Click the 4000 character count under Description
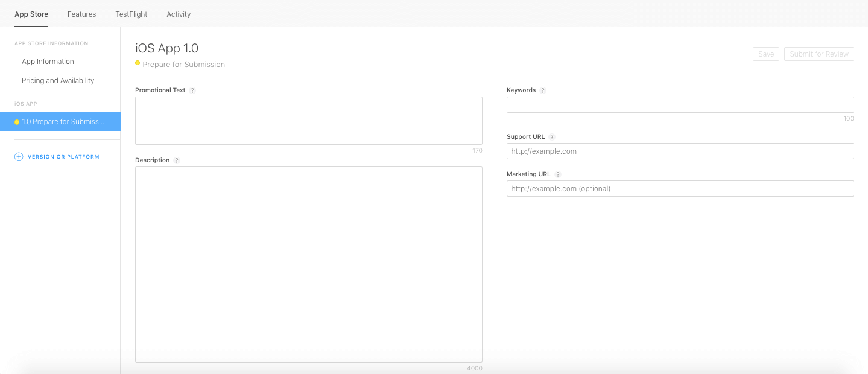Viewport: 868px width, 374px height. [475, 369]
